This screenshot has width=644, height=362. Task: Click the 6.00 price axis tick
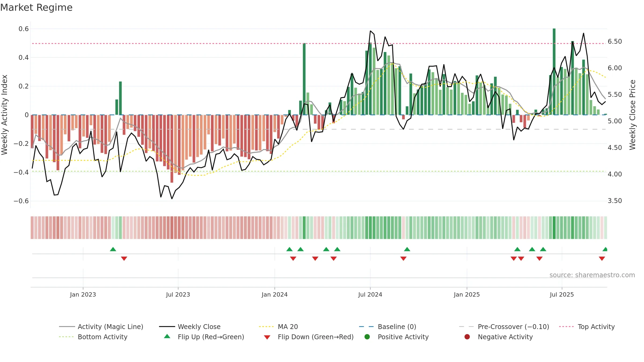[615, 68]
